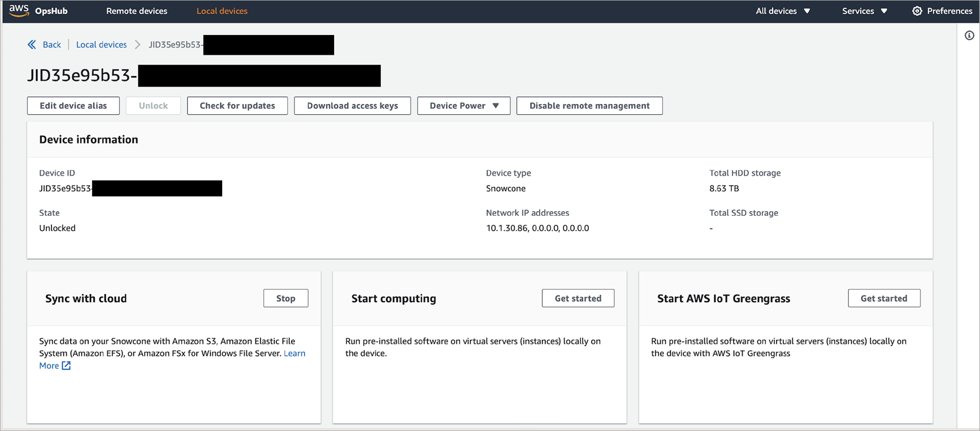
Task: Click the Back double-chevron icon
Action: tap(32, 45)
